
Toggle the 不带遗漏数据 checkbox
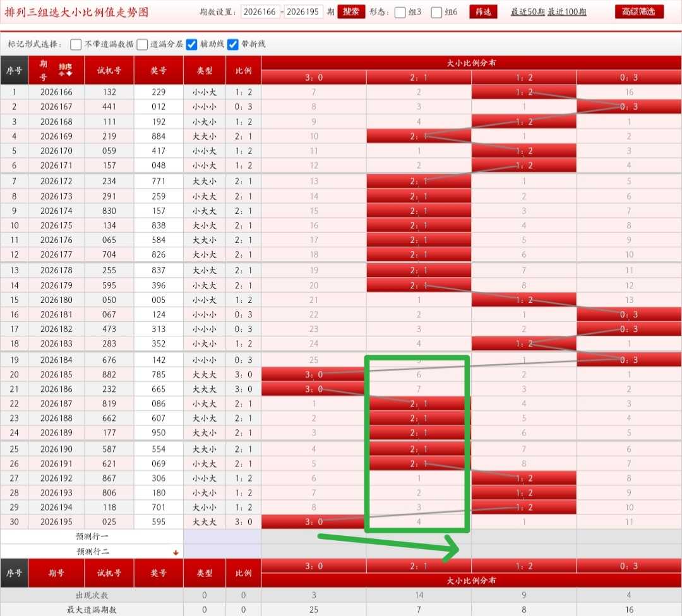[76, 44]
